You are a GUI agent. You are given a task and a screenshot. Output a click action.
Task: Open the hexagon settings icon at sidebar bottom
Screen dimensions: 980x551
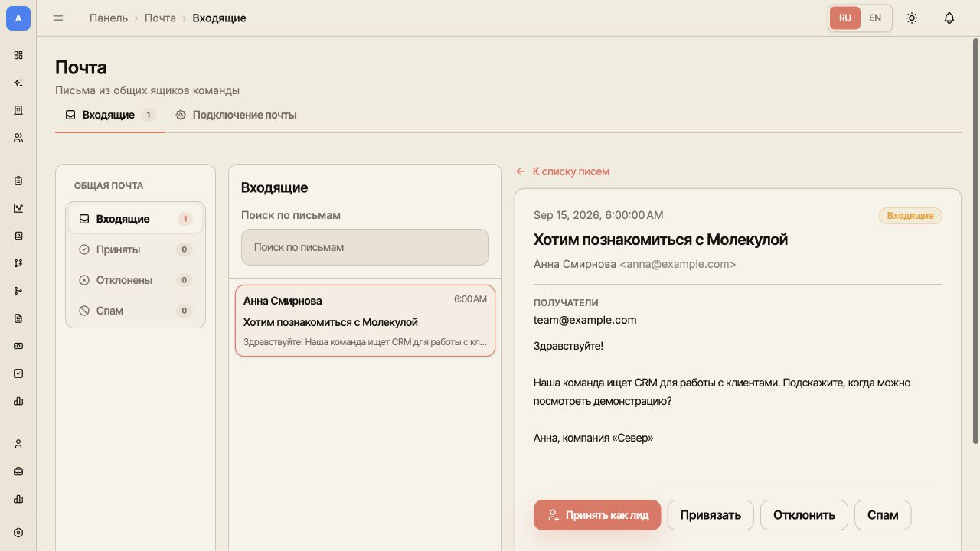pyautogui.click(x=18, y=533)
